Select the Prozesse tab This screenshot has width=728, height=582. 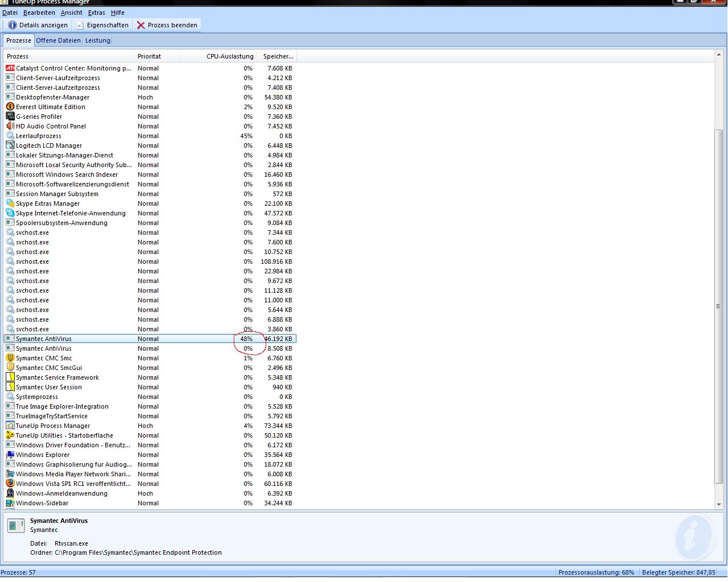(19, 40)
